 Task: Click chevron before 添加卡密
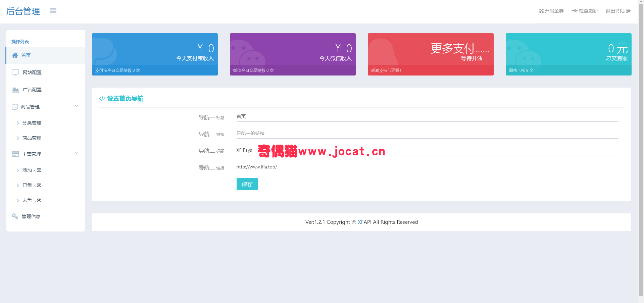(18, 170)
